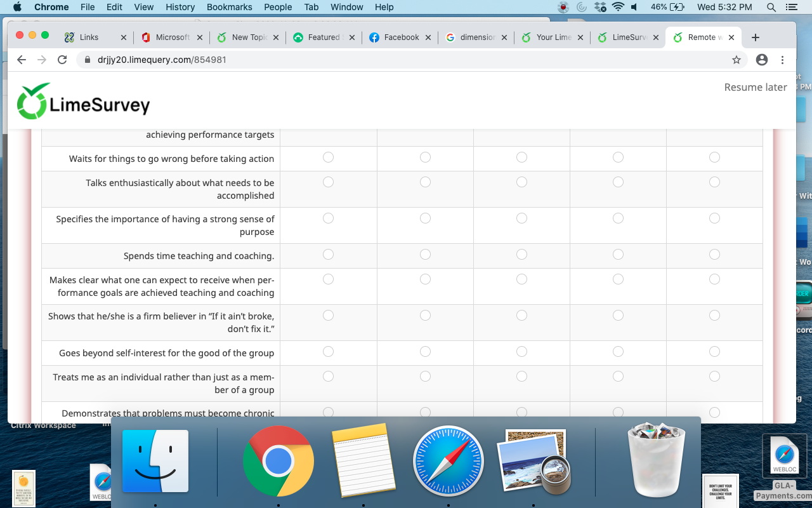Open the Chrome profile avatar icon

pyautogui.click(x=762, y=60)
